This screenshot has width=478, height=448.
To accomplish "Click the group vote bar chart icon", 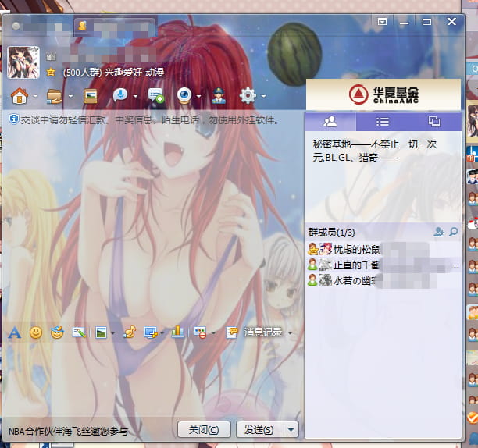I will [x=178, y=332].
